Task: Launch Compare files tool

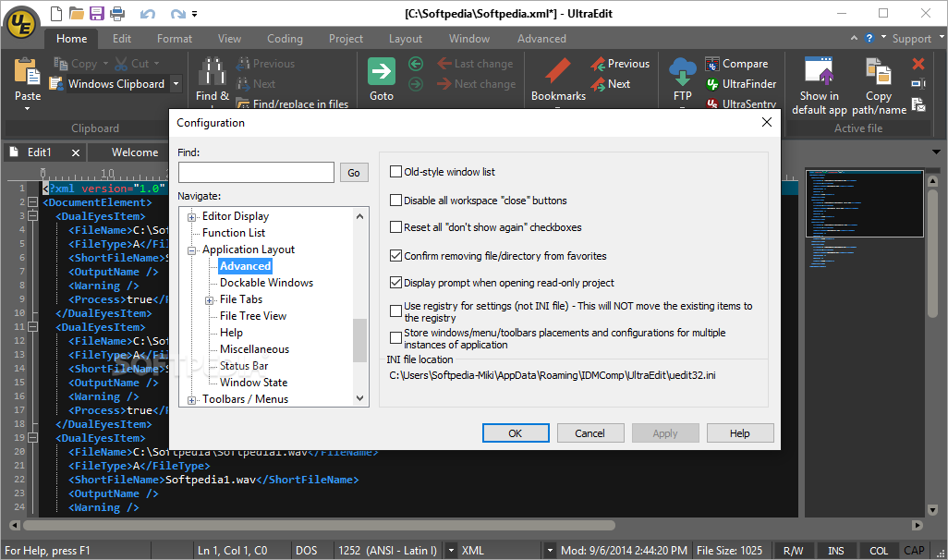Action: click(x=737, y=64)
